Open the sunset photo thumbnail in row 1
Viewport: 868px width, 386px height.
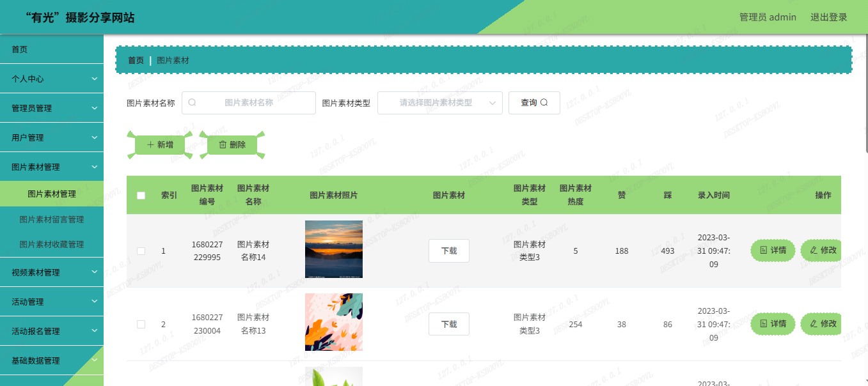333,249
